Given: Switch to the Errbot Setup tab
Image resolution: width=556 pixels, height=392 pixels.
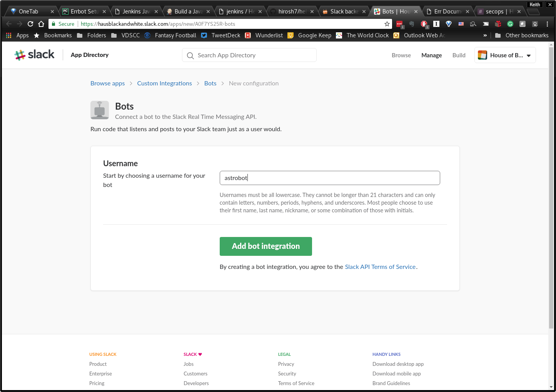Looking at the screenshot, I should coord(84,12).
